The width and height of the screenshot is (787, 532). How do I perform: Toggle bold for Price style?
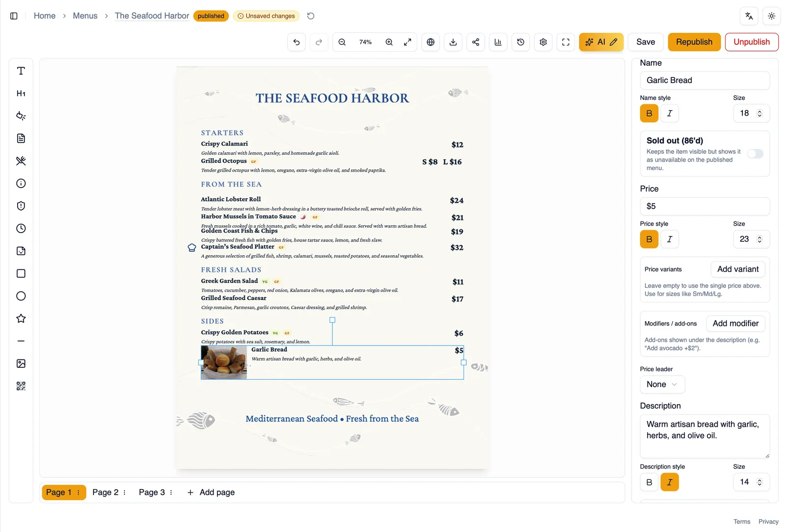click(649, 239)
